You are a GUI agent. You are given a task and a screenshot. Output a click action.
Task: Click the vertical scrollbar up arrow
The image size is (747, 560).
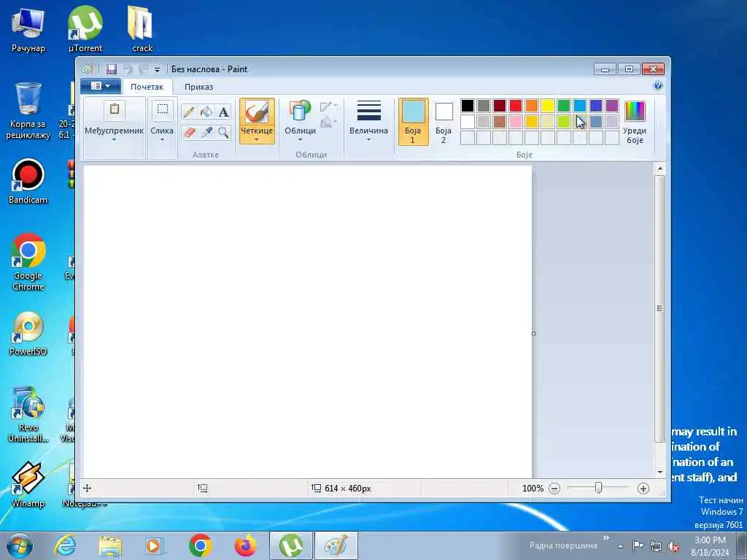point(659,168)
